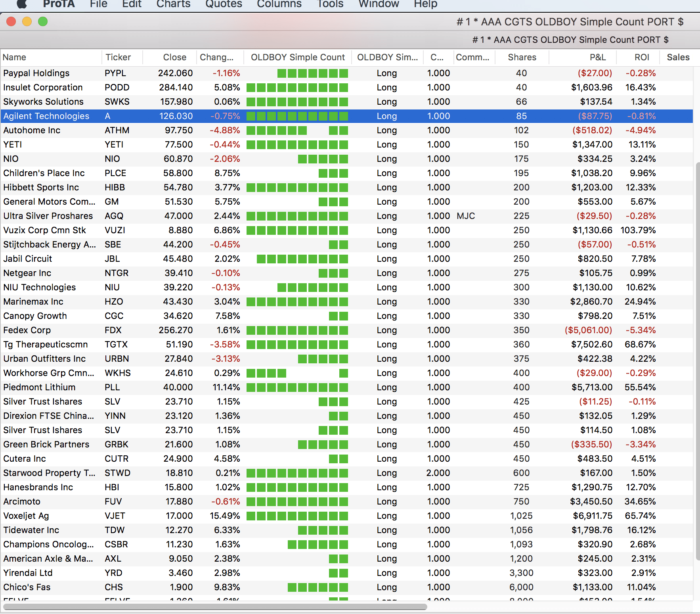Click Starwood's 2.000 count cell
The width and height of the screenshot is (700, 614).
438,473
